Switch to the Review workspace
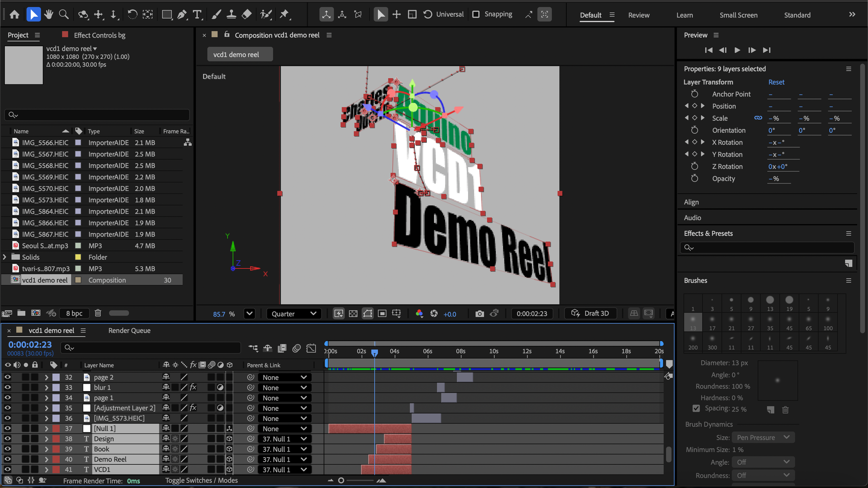The width and height of the screenshot is (868, 488). pos(639,15)
